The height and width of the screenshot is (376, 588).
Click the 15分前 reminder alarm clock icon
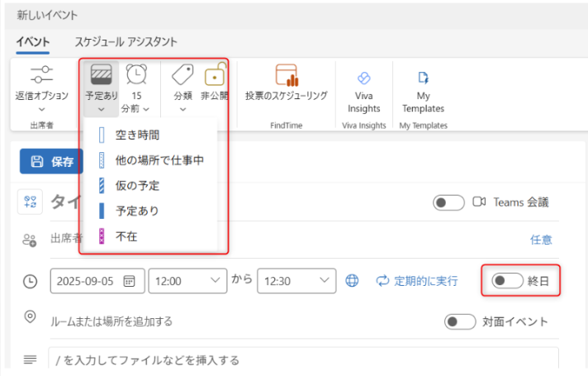pyautogui.click(x=137, y=76)
